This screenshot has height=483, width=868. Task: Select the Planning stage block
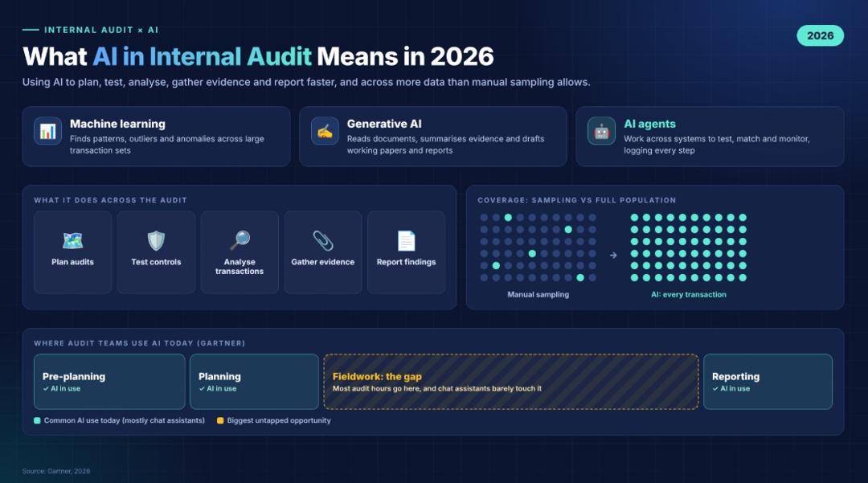click(x=254, y=382)
